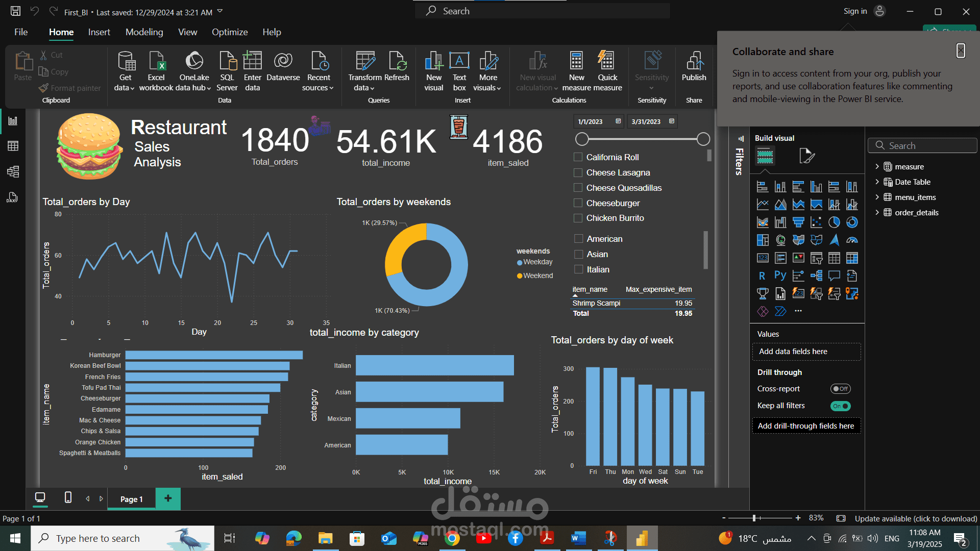Open file title dropdown arrow

tap(220, 11)
